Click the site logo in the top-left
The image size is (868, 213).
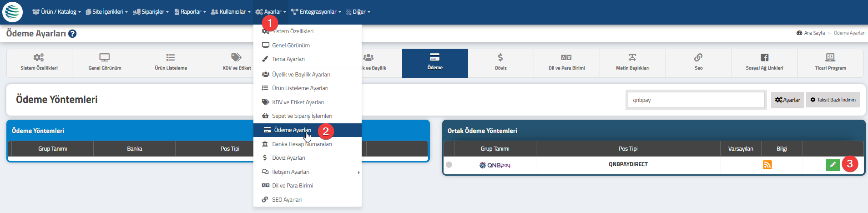coord(12,12)
